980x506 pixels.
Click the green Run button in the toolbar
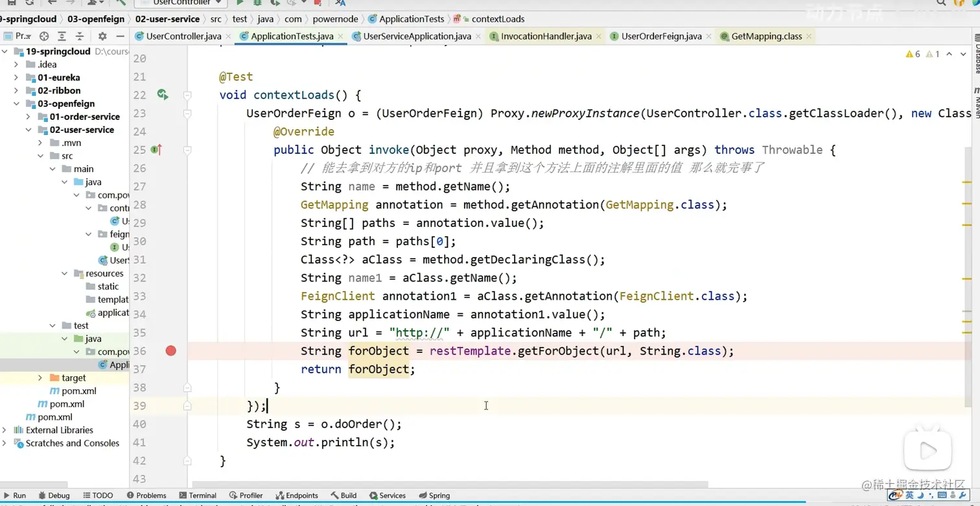240,3
